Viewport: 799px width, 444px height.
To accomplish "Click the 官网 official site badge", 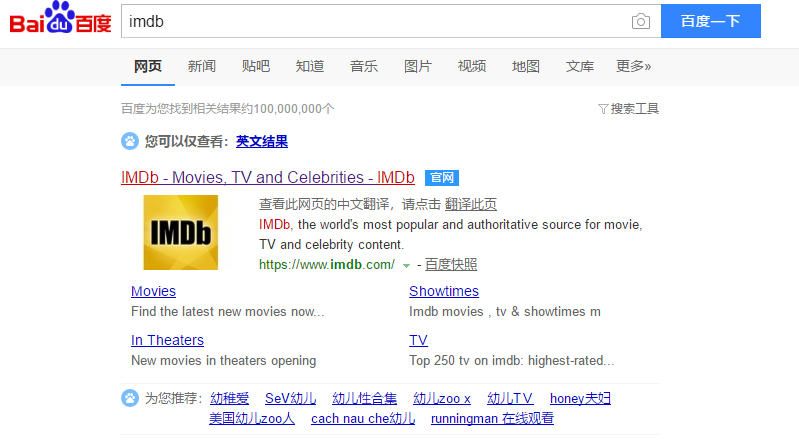I will 442,178.
